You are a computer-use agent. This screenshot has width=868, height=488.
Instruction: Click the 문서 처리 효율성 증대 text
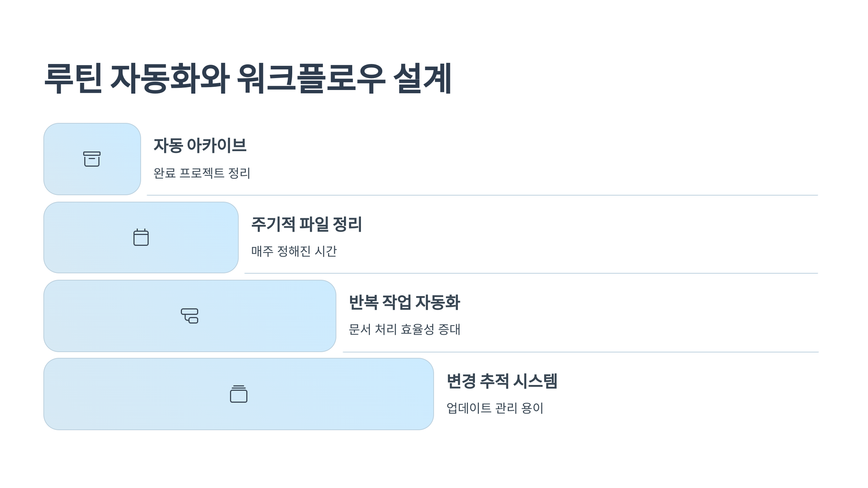[404, 329]
